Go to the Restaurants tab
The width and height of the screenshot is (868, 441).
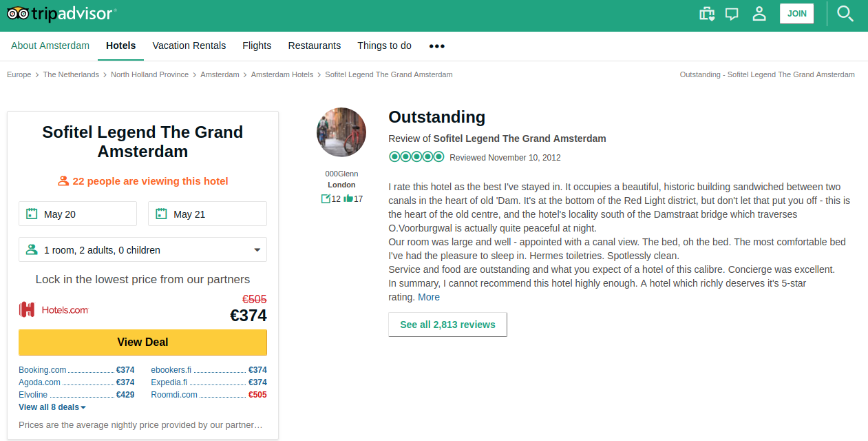(x=315, y=45)
